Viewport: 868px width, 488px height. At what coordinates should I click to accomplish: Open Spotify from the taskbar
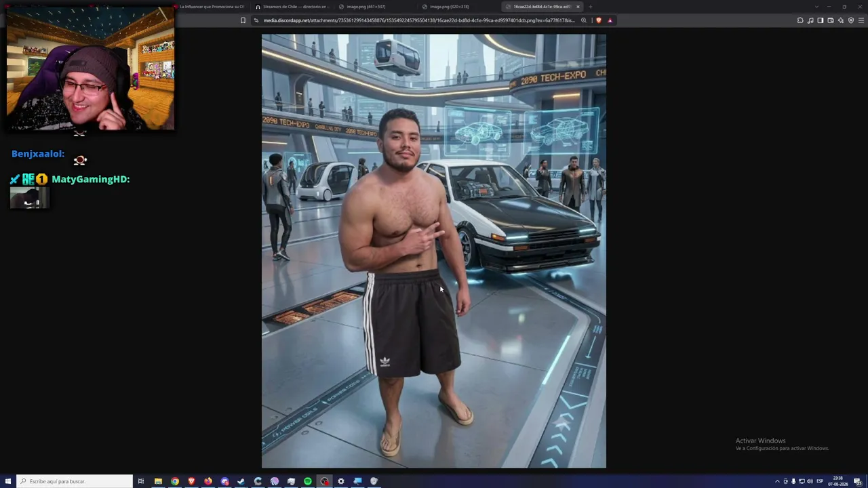click(x=308, y=481)
